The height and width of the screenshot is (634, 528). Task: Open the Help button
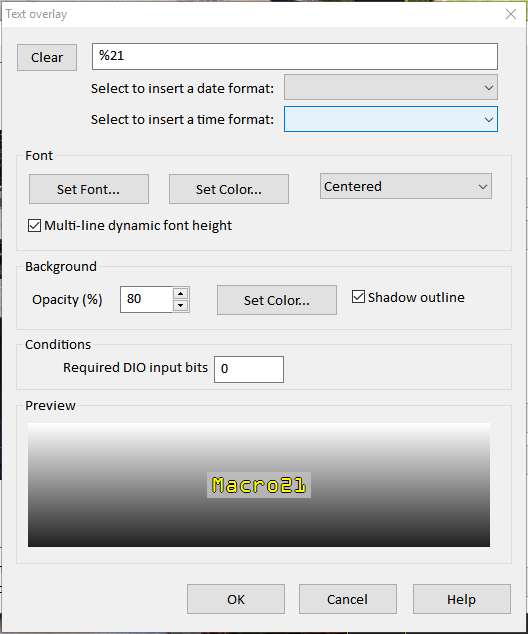pos(462,599)
